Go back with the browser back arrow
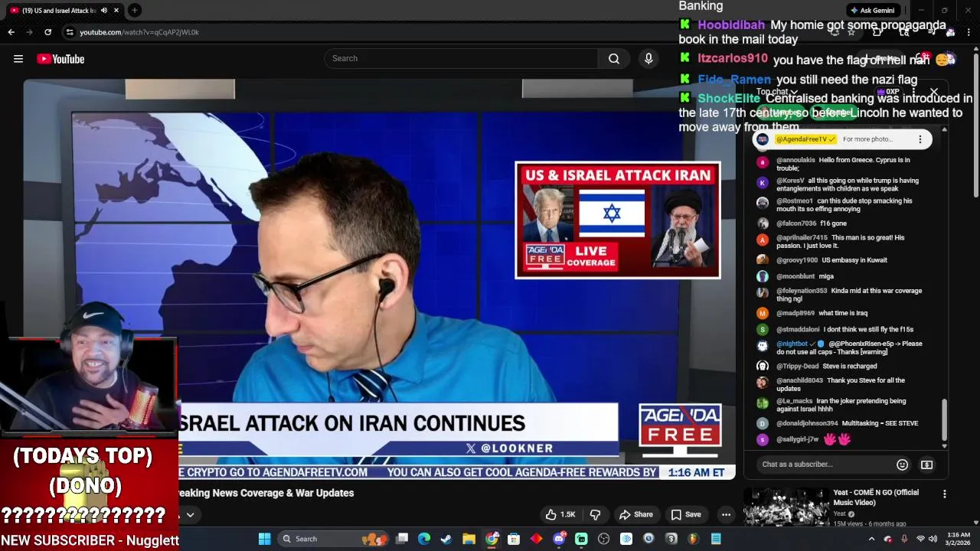This screenshot has width=980, height=551. pyautogui.click(x=11, y=32)
